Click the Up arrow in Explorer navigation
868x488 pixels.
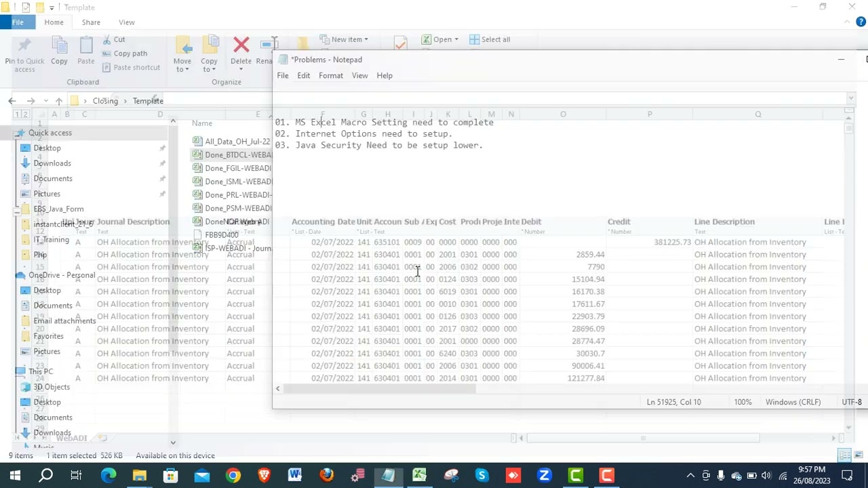pyautogui.click(x=58, y=101)
